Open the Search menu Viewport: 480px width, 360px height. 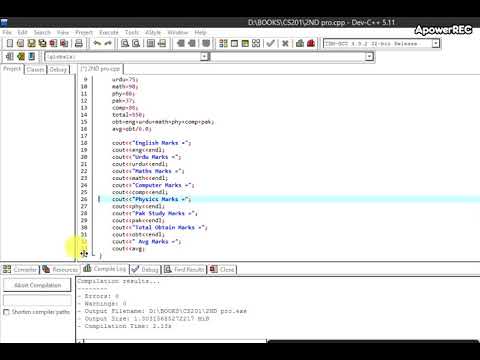click(42, 32)
